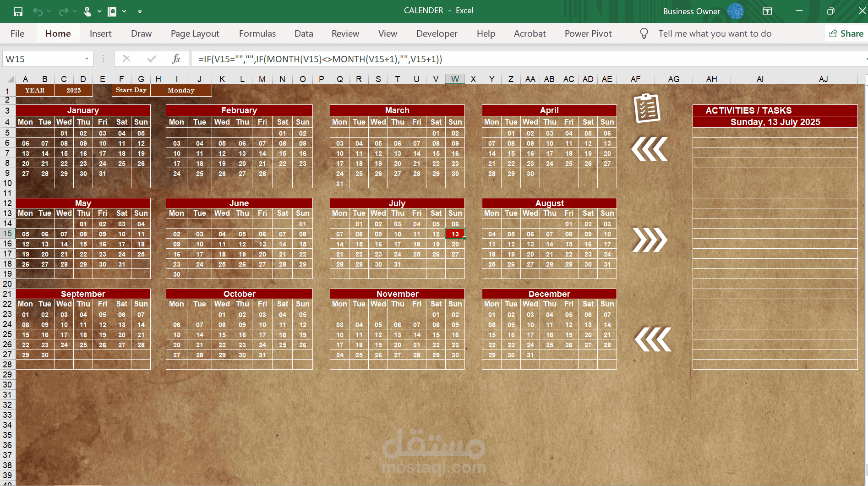The width and height of the screenshot is (868, 486).
Task: Switch to the Acrobat tab
Action: [x=530, y=33]
